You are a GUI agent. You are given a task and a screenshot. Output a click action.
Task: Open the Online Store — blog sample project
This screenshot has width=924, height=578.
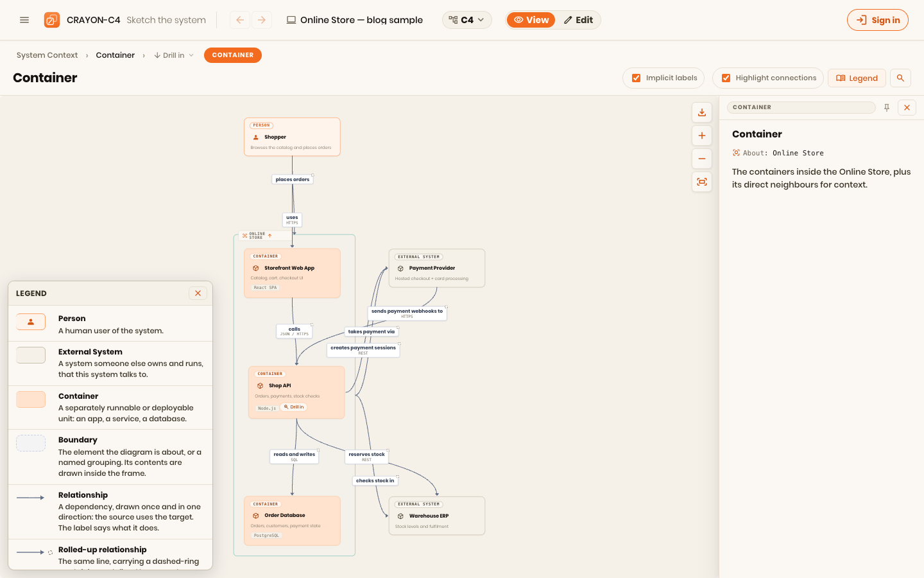(x=355, y=20)
